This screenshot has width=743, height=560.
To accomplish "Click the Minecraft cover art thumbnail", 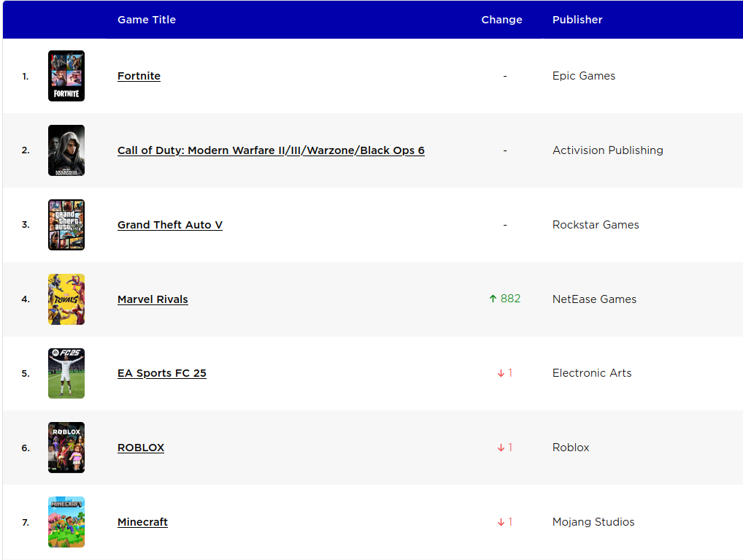I will tap(66, 522).
